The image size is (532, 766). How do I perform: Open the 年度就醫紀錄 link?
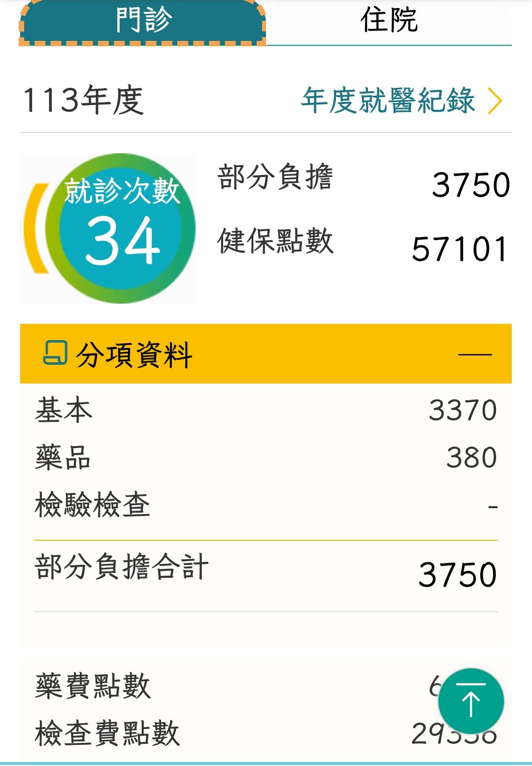[388, 101]
